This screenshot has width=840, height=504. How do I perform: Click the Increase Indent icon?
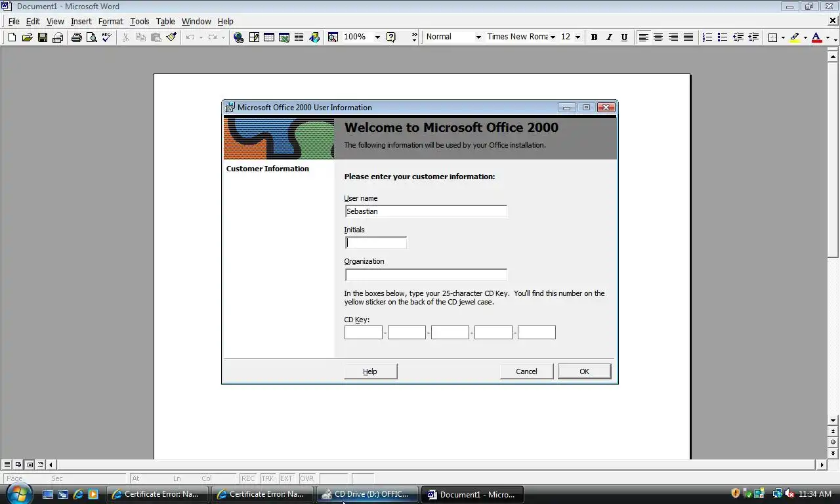pyautogui.click(x=753, y=37)
